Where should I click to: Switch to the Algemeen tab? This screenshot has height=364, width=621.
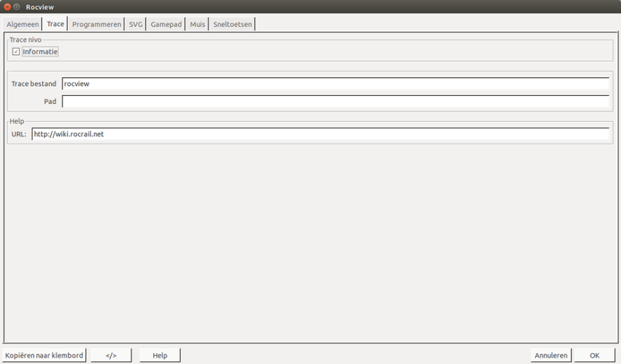point(22,24)
